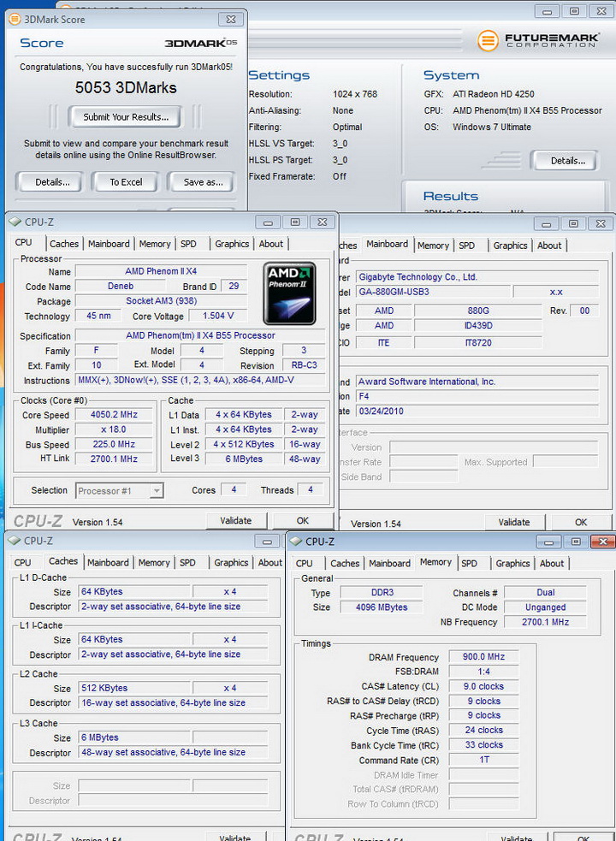Switch to SPD tab in CPU window

pos(188,244)
